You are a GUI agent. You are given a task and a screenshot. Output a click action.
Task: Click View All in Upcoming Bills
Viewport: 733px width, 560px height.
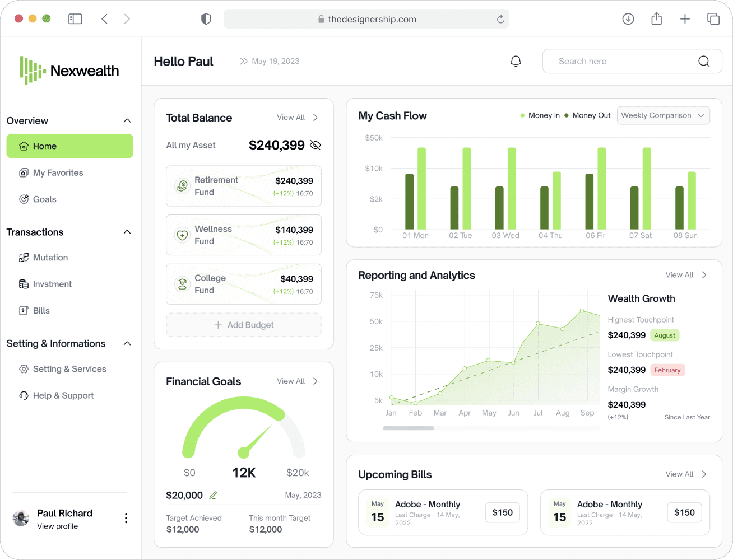[x=679, y=474]
